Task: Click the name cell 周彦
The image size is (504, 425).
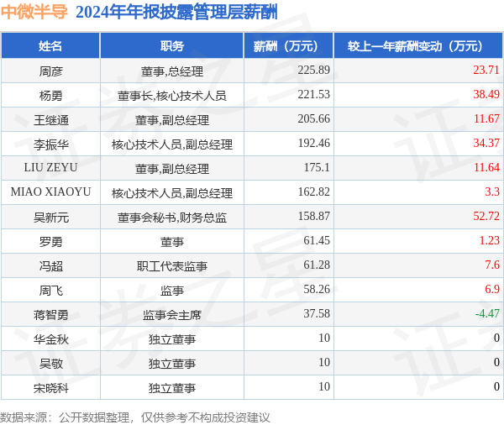Action: tap(50, 71)
